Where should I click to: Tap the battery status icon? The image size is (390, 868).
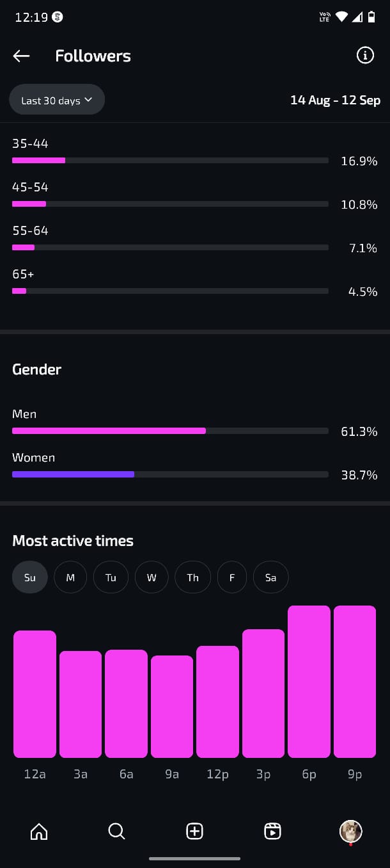point(371,17)
